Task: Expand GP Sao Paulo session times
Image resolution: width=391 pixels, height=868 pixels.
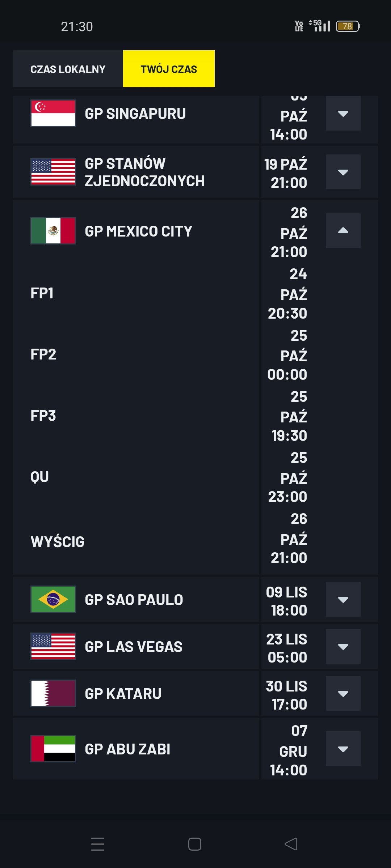Action: click(x=343, y=599)
